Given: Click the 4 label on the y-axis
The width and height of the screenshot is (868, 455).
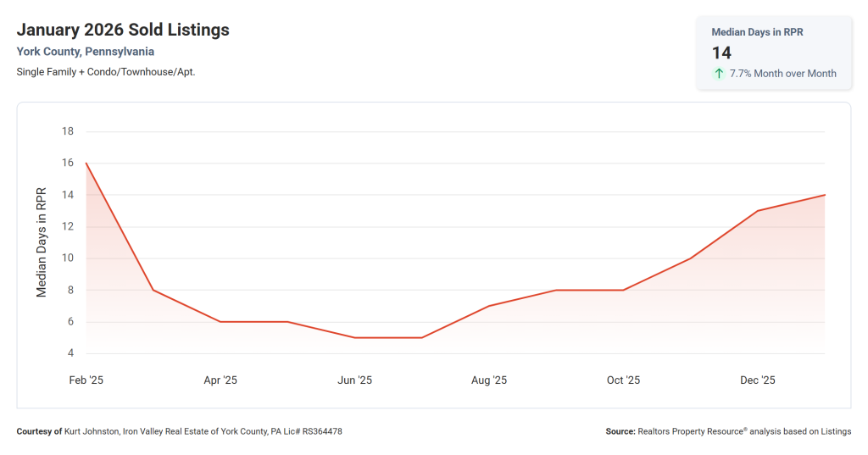Looking at the screenshot, I should 70,353.
